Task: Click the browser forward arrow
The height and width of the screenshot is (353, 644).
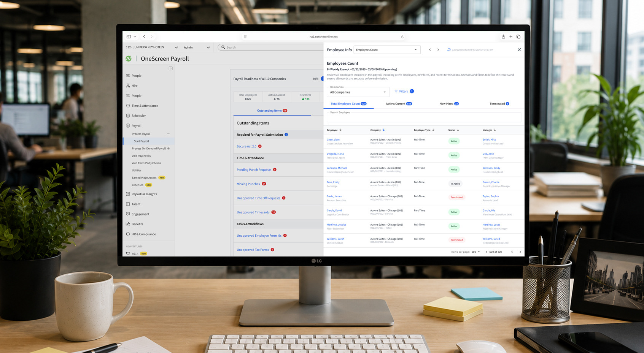Action: click(x=151, y=37)
